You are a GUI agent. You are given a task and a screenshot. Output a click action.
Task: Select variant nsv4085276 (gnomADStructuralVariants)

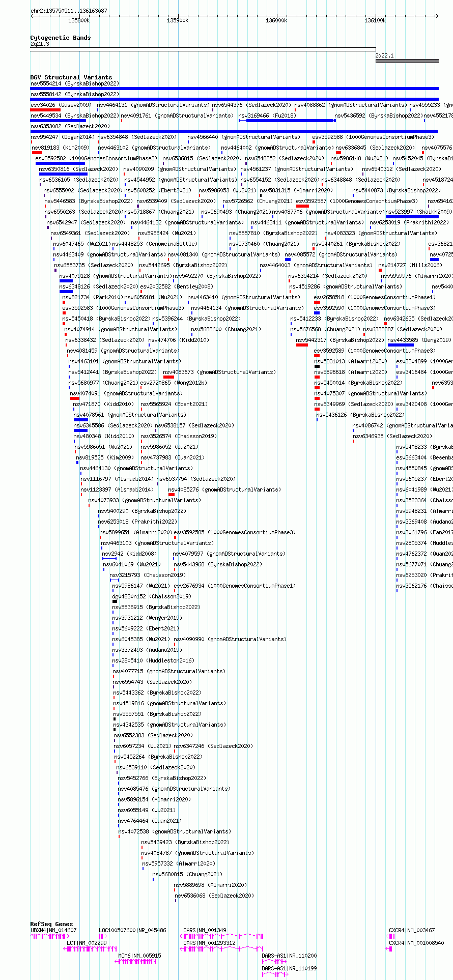172,495
